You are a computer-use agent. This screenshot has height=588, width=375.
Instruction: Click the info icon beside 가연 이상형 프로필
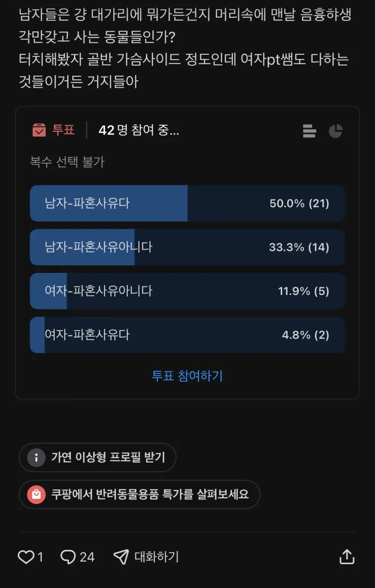(36, 458)
